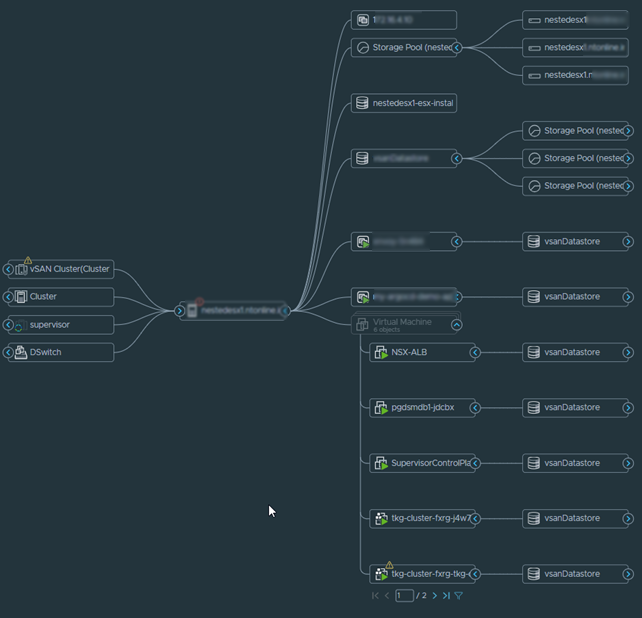Expand the DSwitch node's left chevron

(8, 352)
